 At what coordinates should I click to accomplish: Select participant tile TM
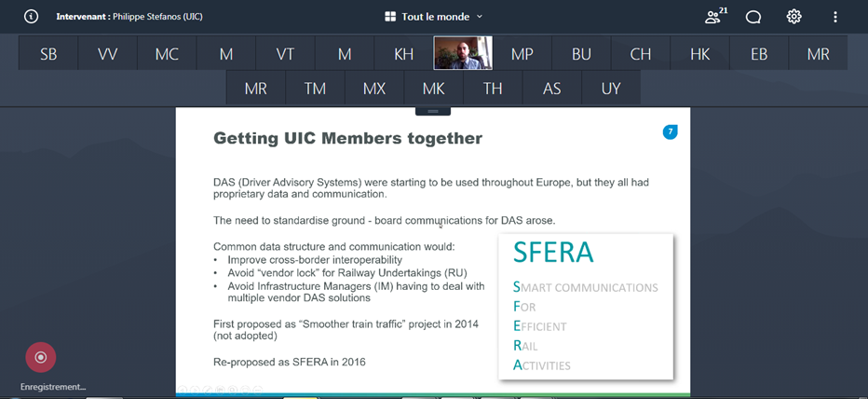[315, 88]
